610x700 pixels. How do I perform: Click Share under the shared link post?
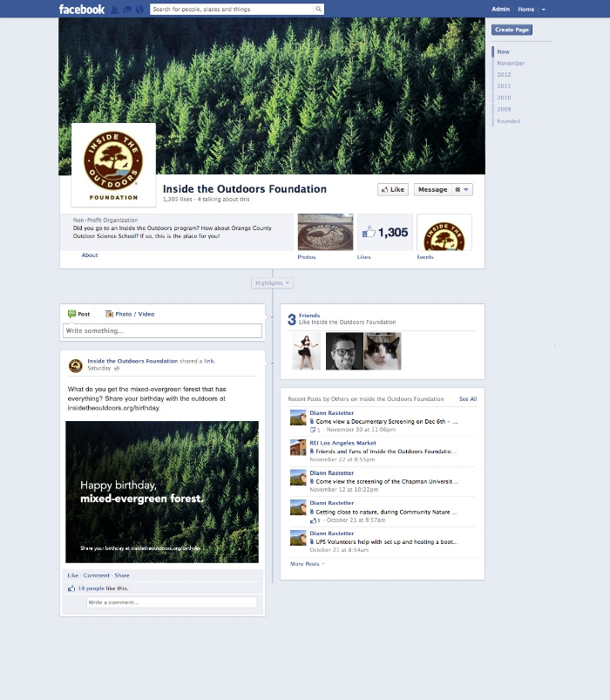tap(122, 575)
